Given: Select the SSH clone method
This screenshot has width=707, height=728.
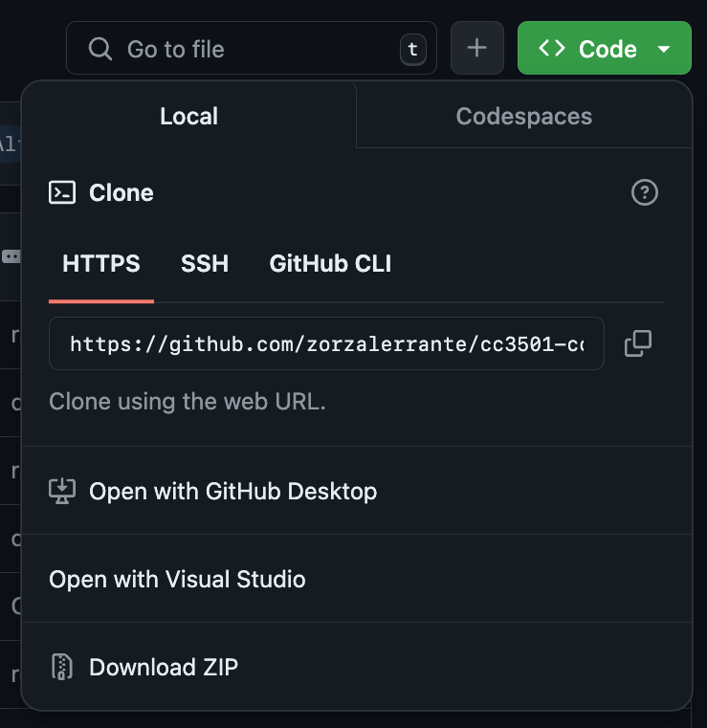Looking at the screenshot, I should pos(205,264).
